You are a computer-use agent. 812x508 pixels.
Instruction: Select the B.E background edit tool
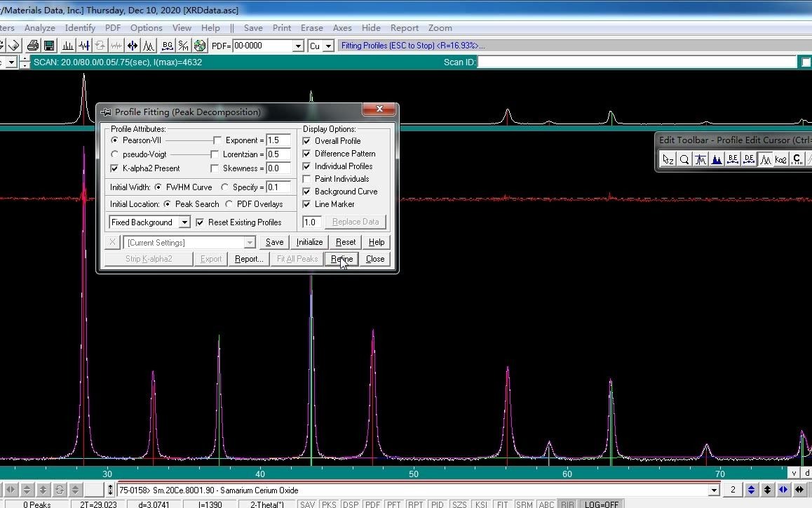pyautogui.click(x=733, y=160)
